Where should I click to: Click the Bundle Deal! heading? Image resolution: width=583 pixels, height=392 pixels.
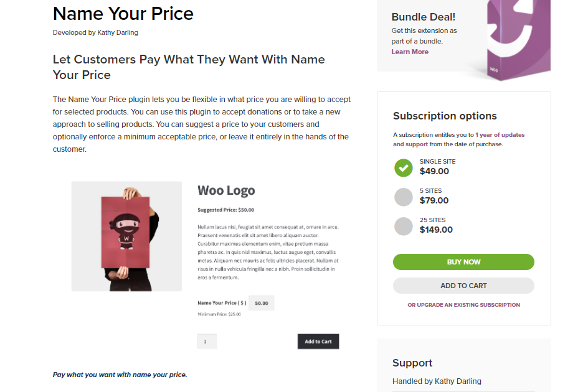[423, 17]
